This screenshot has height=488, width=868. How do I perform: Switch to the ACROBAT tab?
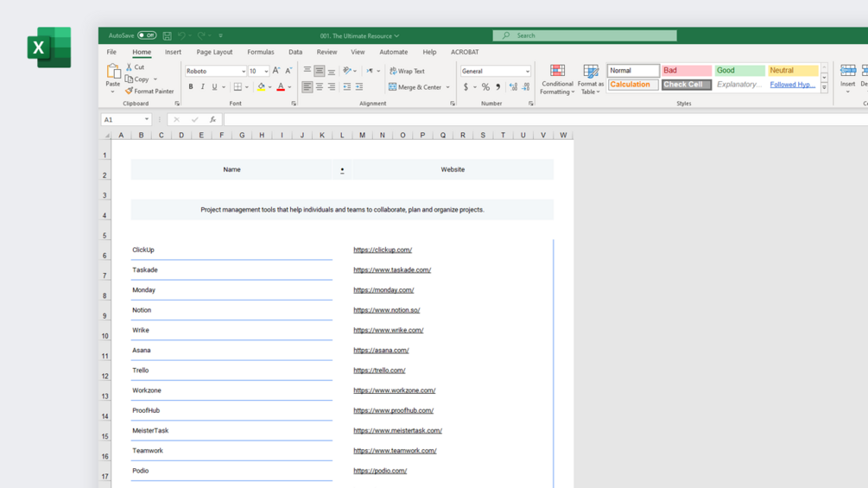465,52
